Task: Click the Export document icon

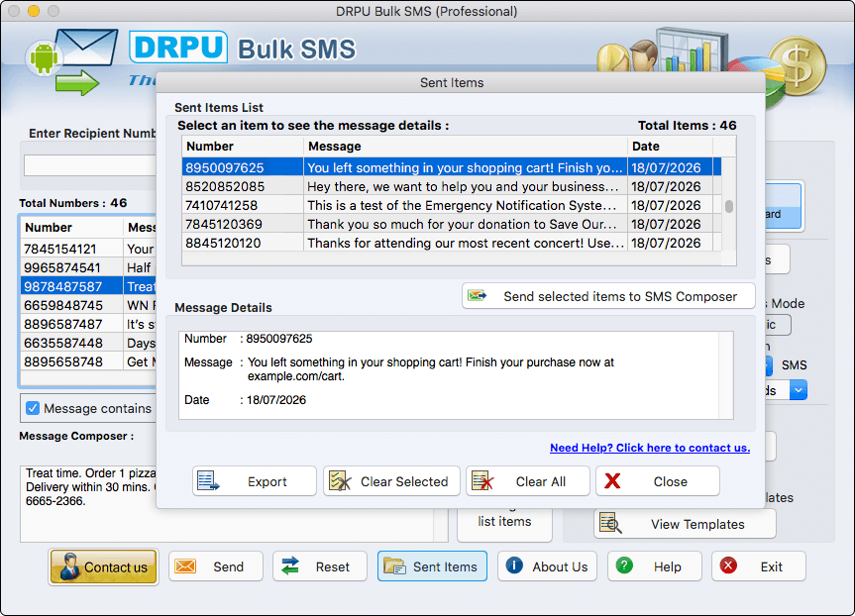Action: click(x=208, y=481)
